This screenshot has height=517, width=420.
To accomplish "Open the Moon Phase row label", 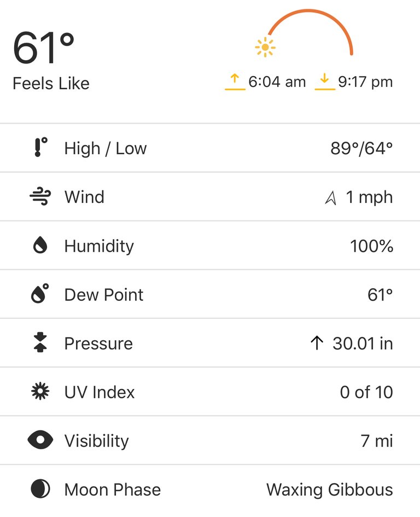I will tap(113, 489).
